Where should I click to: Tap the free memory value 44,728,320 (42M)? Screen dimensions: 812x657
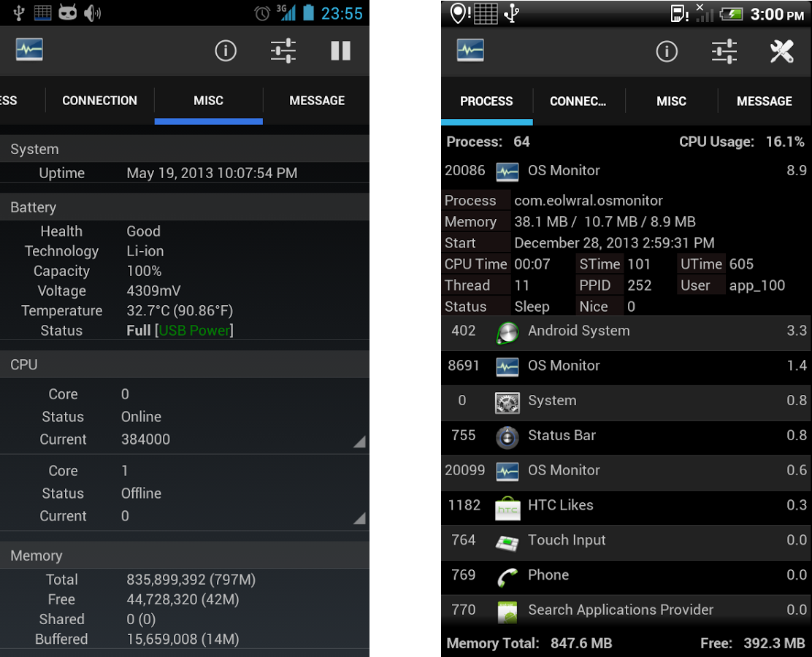(x=183, y=599)
